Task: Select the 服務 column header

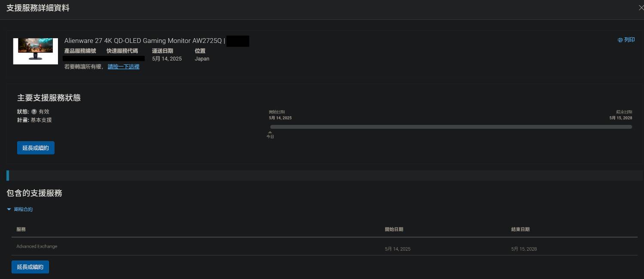Action: 21,229
